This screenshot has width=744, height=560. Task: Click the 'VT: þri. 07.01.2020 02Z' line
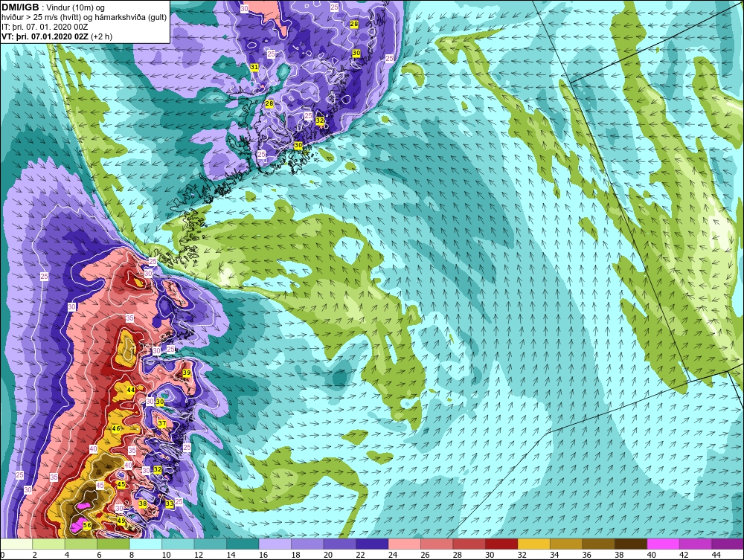pyautogui.click(x=57, y=36)
